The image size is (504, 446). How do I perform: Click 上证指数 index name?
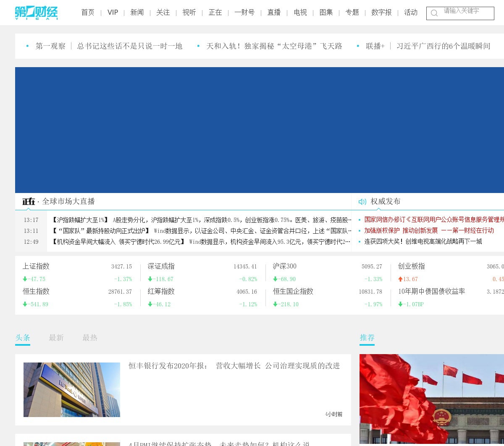tap(36, 266)
